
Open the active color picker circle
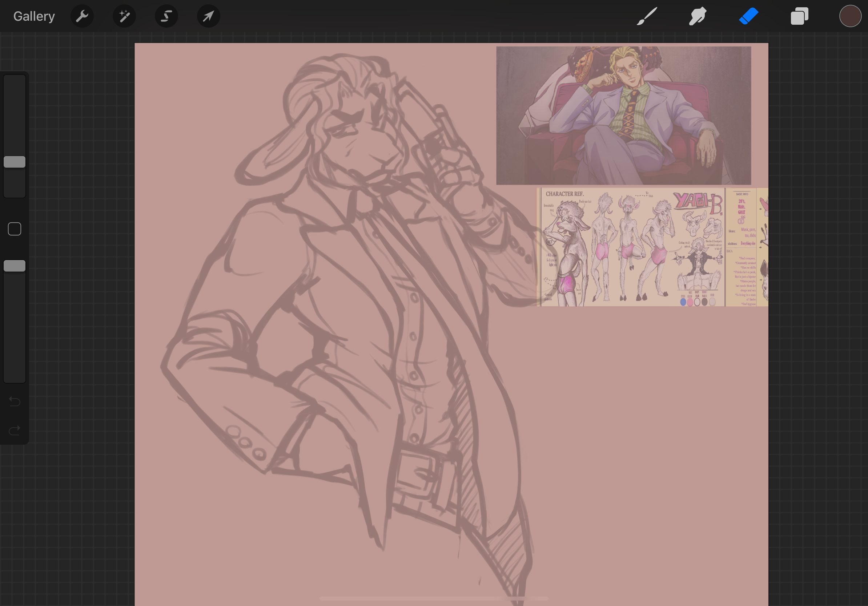coord(850,16)
